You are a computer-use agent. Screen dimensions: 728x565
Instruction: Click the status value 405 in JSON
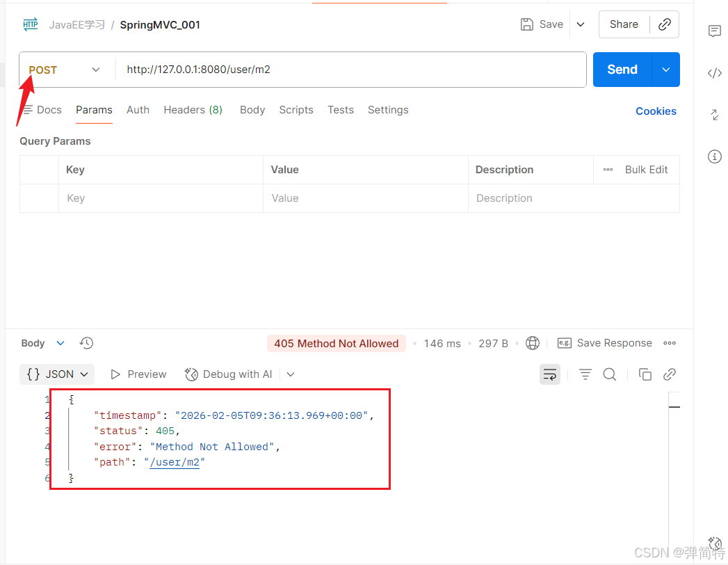pyautogui.click(x=165, y=431)
